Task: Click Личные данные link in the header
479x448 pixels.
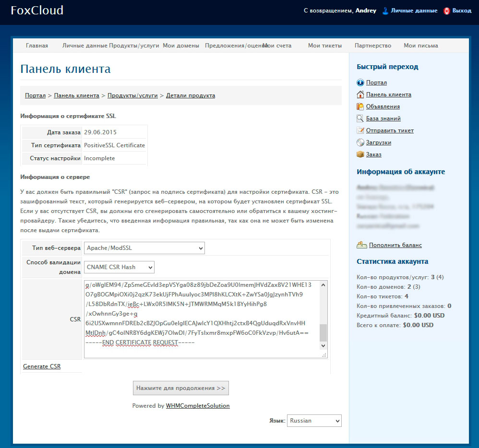Action: point(414,11)
